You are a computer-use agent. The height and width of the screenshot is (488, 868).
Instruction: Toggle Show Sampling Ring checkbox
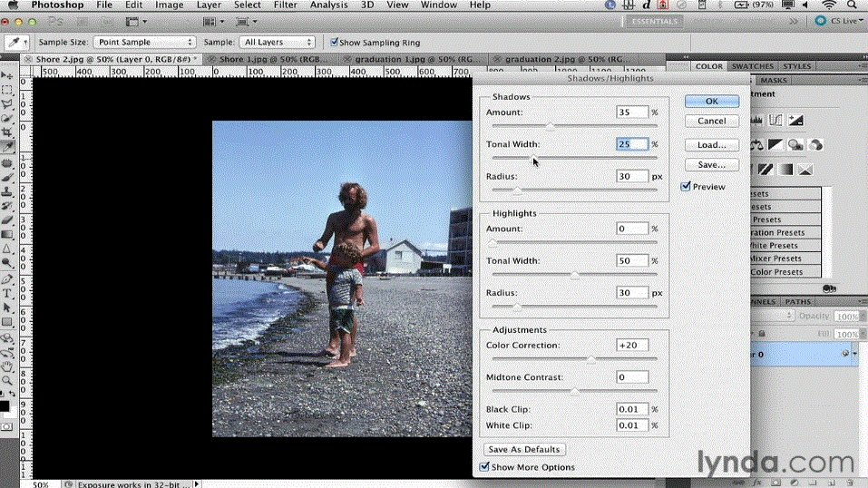pos(334,42)
